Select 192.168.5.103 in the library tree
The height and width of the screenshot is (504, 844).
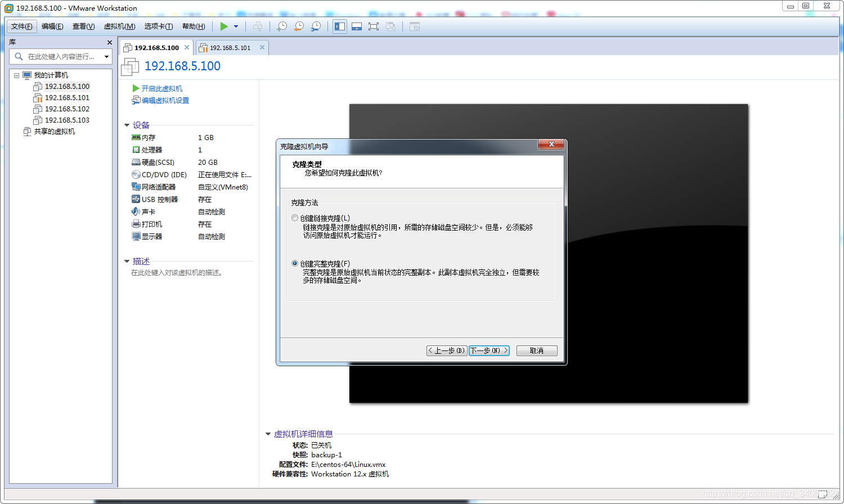pyautogui.click(x=67, y=120)
